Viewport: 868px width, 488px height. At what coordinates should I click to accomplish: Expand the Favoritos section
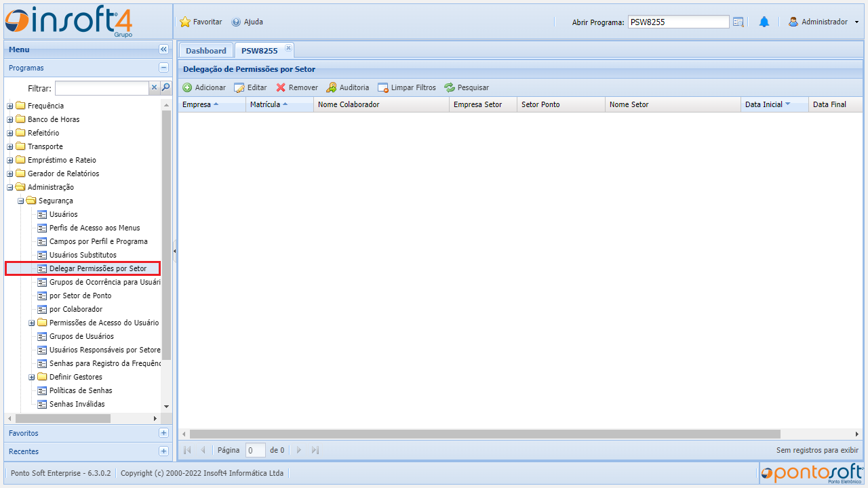[163, 433]
